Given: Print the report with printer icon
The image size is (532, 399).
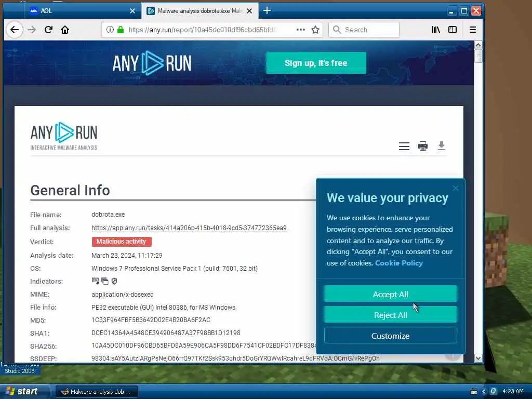Looking at the screenshot, I should point(423,146).
